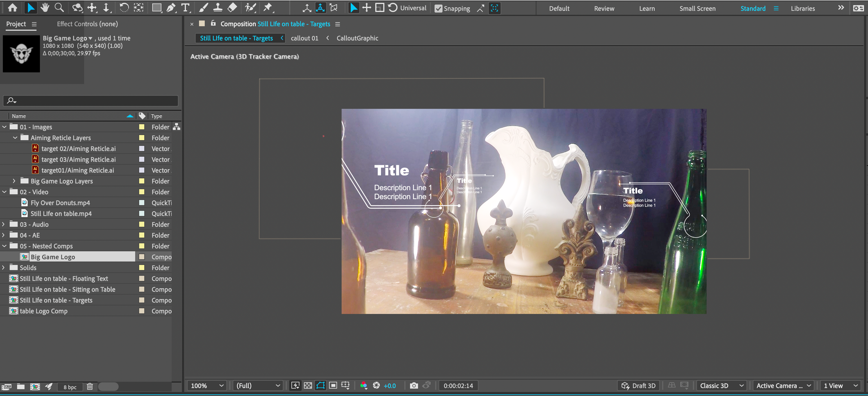Click the callout 01 breadcrumb

[304, 38]
